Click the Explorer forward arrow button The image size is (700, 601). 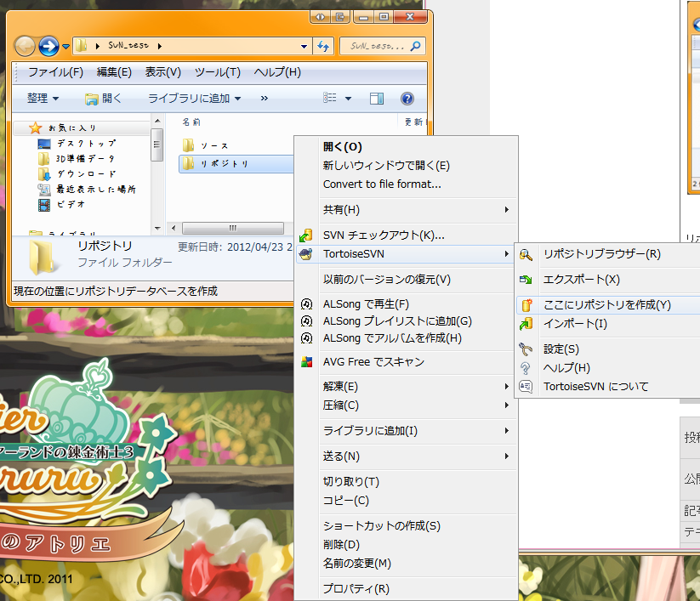(x=48, y=46)
